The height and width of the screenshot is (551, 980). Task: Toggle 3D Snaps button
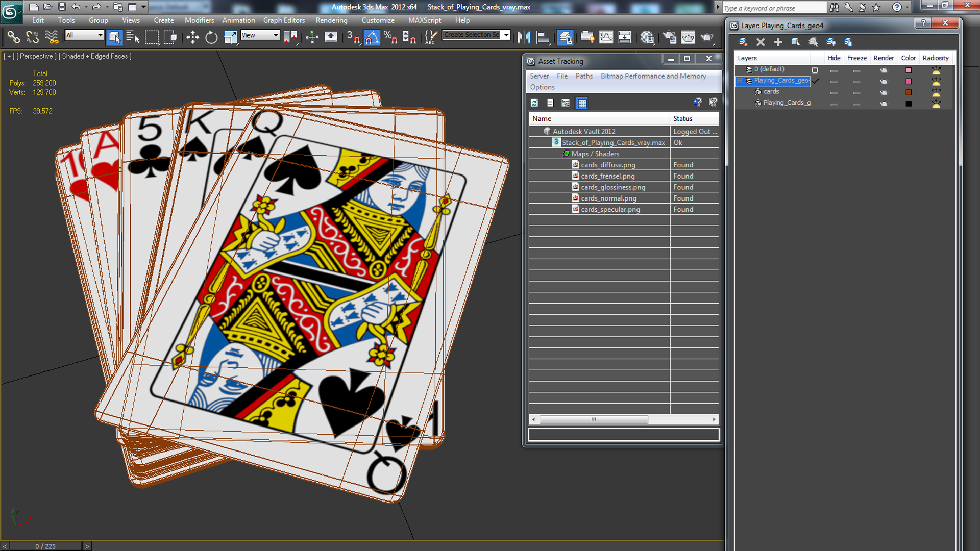[353, 37]
